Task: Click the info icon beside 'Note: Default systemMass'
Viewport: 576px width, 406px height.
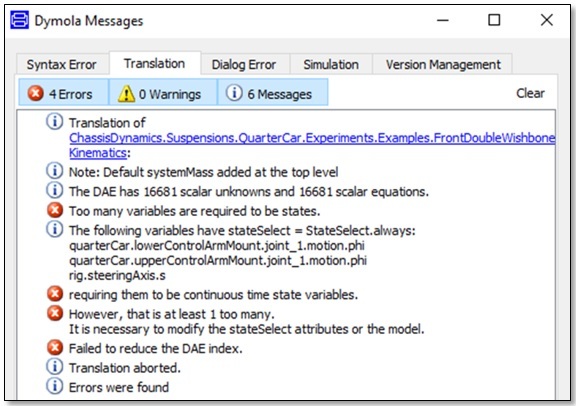Action: [54, 171]
